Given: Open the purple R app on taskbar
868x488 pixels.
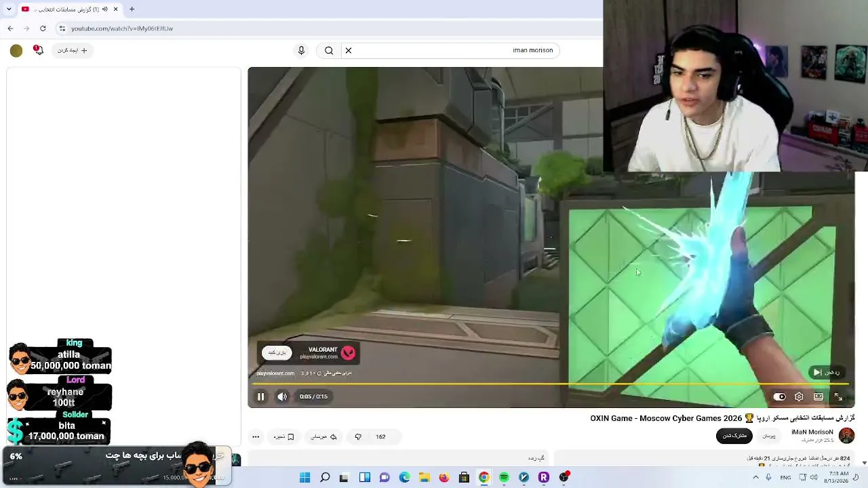Looking at the screenshot, I should pyautogui.click(x=543, y=478).
